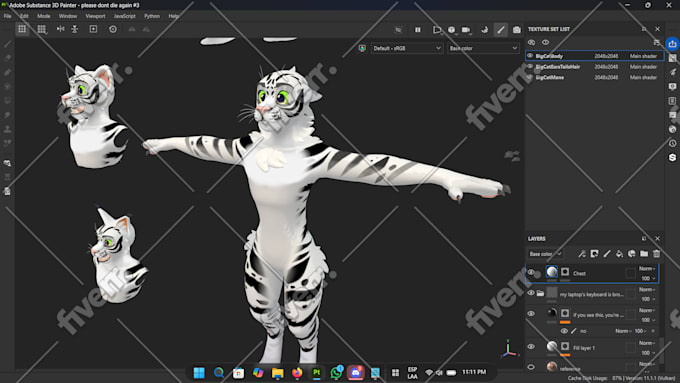The height and width of the screenshot is (383, 680).
Task: Close the Texture Set List panel
Action: 657,29
